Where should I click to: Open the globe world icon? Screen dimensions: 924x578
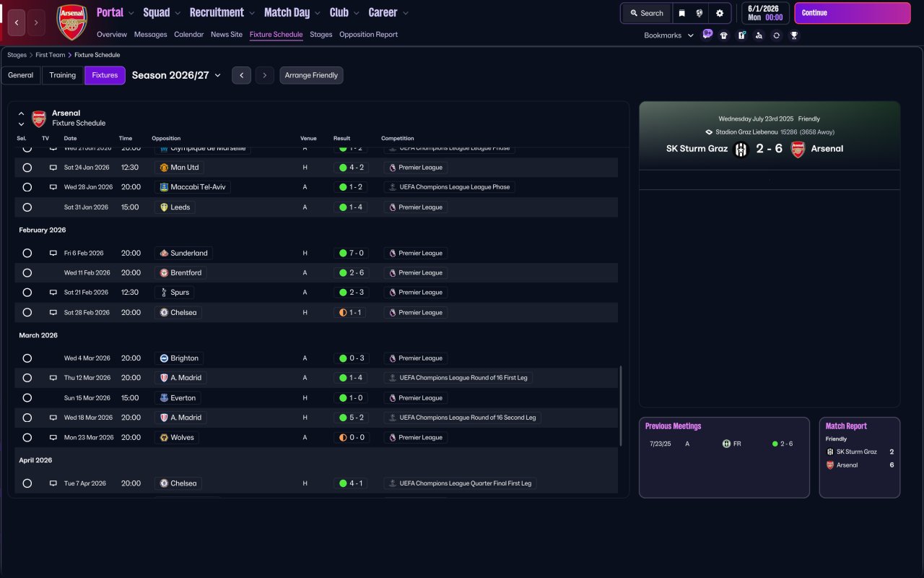point(699,13)
